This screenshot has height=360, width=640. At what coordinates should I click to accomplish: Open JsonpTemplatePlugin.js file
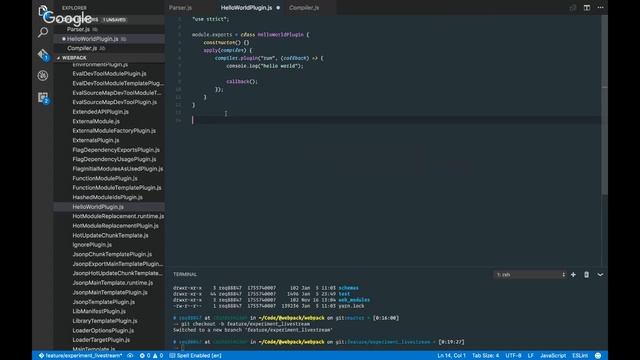pyautogui.click(x=104, y=302)
